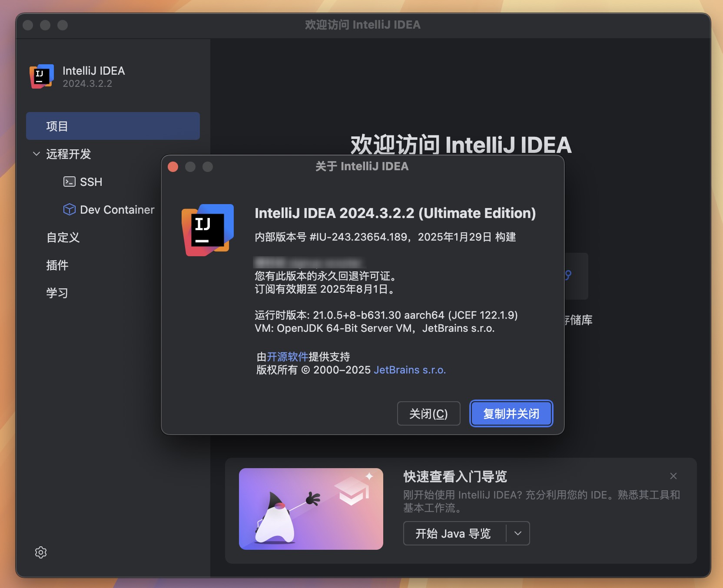Switch to the 自定义 tab

point(63,237)
